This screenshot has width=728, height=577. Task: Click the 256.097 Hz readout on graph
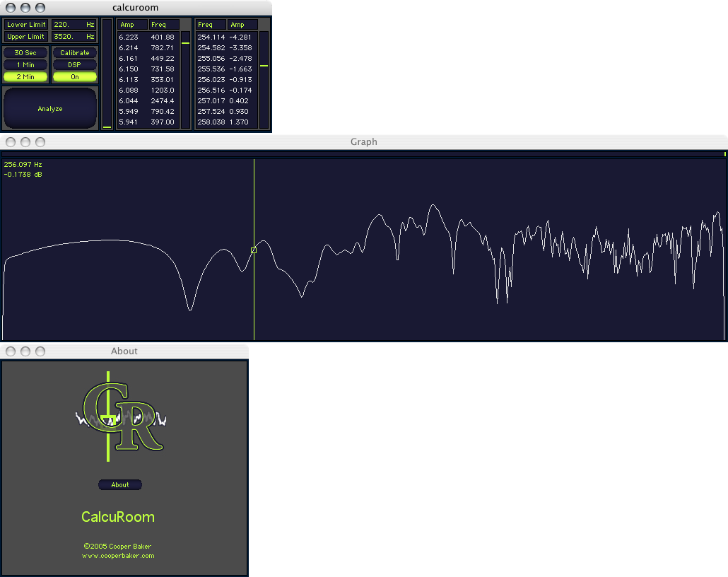coord(23,165)
